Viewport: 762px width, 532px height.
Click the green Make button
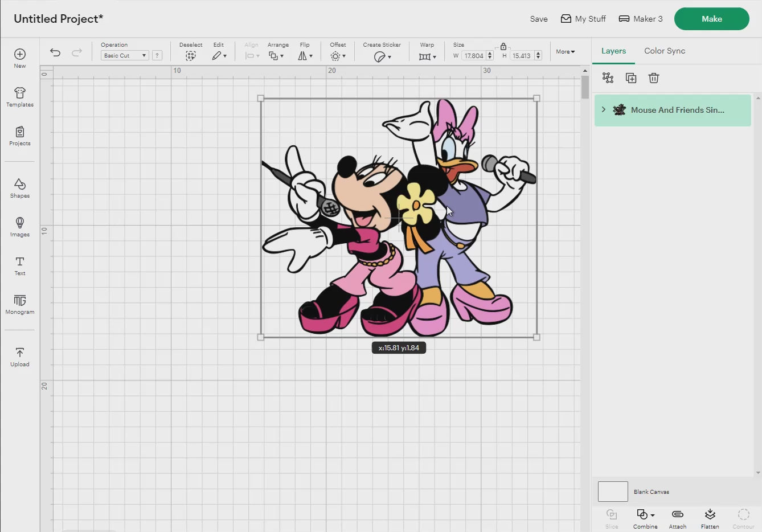point(712,19)
